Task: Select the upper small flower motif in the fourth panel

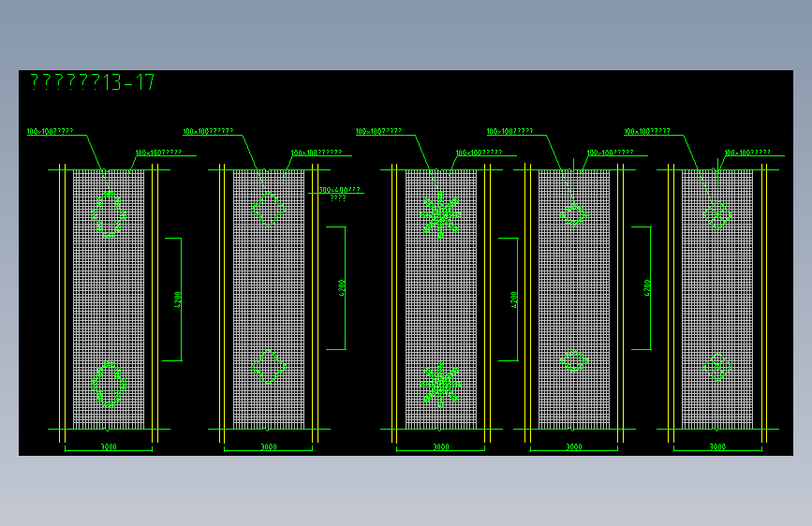Action: pyautogui.click(x=574, y=214)
